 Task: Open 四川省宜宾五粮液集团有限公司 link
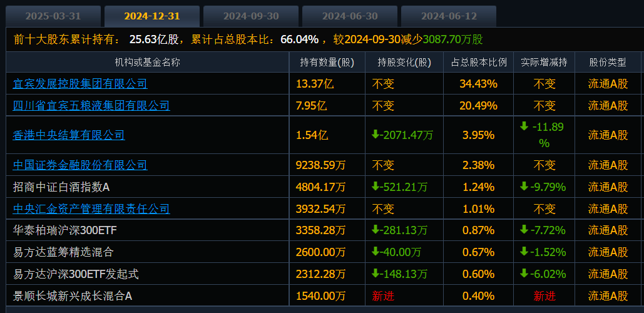[91, 106]
